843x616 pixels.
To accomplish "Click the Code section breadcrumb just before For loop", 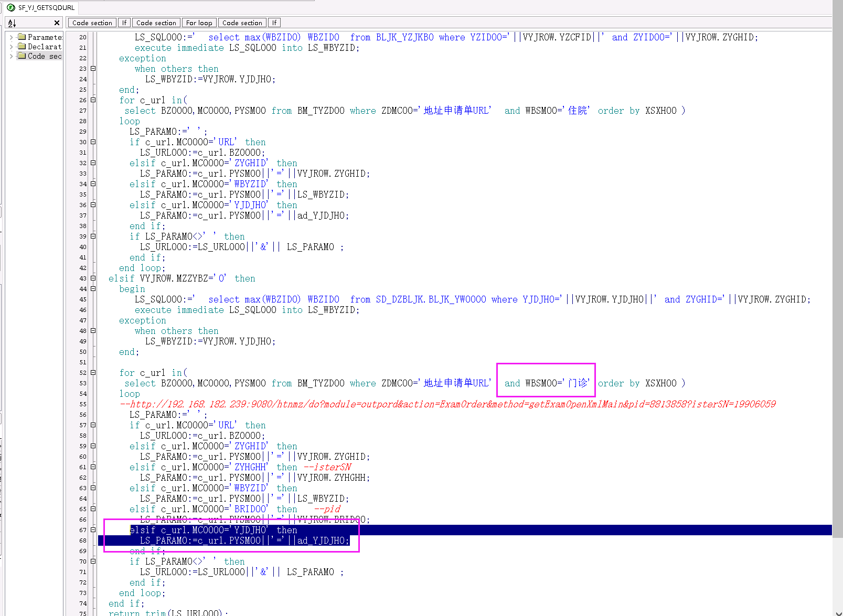I will [x=156, y=23].
